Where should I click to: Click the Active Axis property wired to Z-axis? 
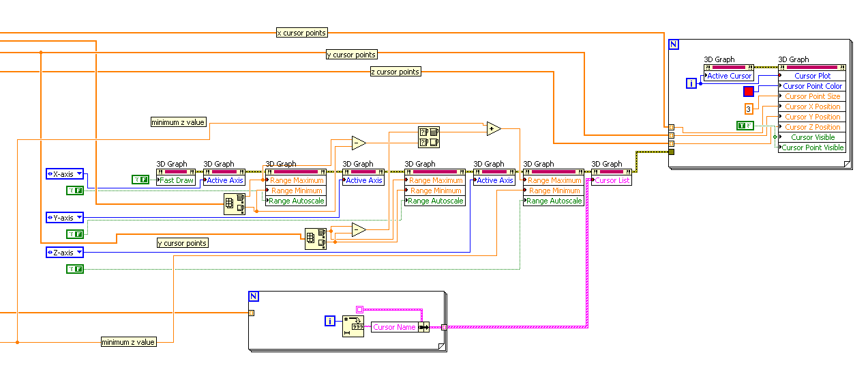click(x=494, y=180)
